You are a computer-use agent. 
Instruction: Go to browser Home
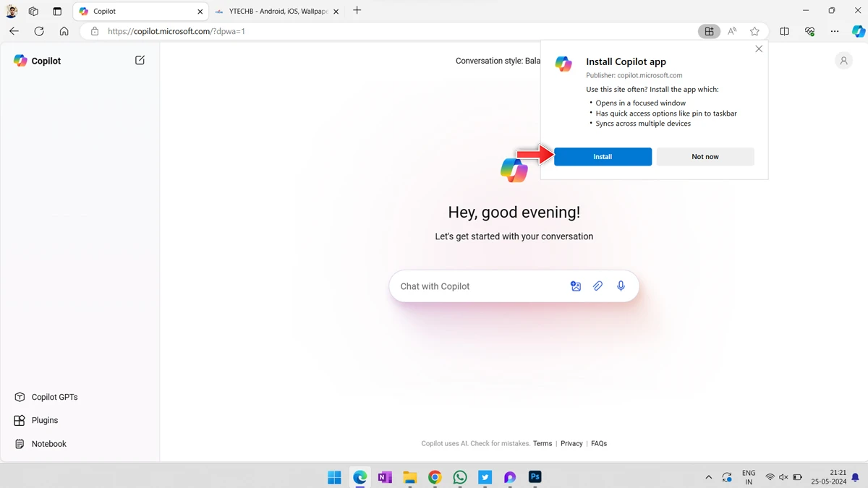(x=64, y=31)
